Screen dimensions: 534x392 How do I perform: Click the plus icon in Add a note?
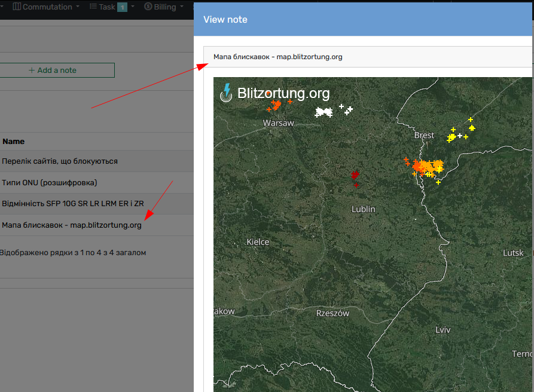pyautogui.click(x=32, y=70)
